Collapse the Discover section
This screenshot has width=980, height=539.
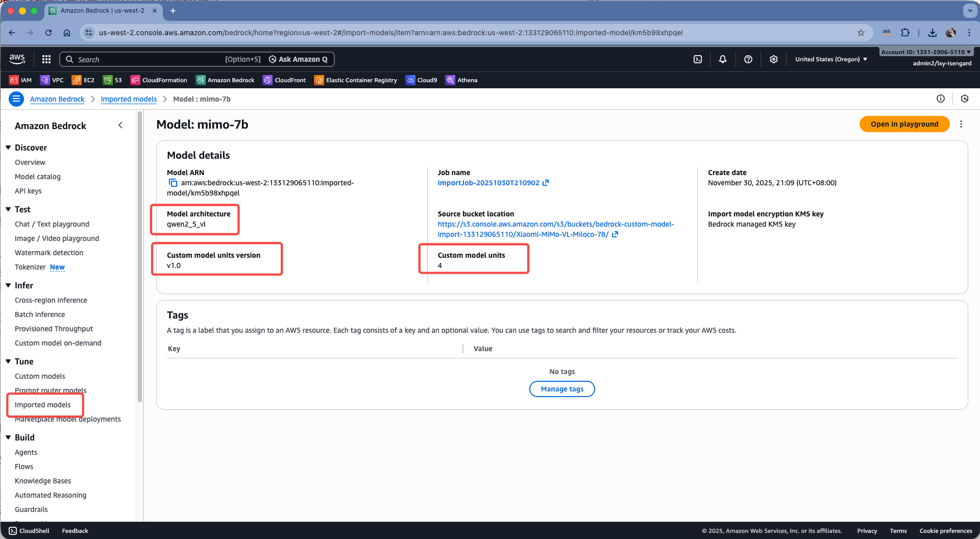pos(8,148)
